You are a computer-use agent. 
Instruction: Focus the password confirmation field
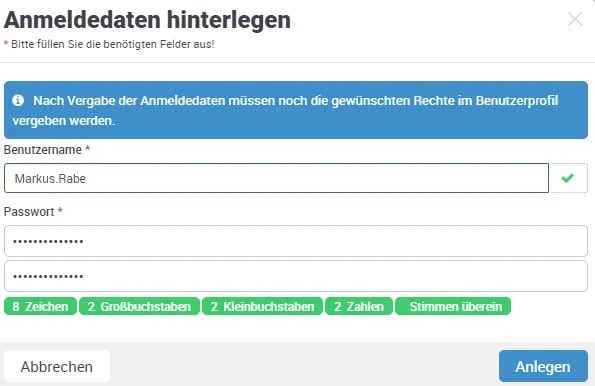296,276
